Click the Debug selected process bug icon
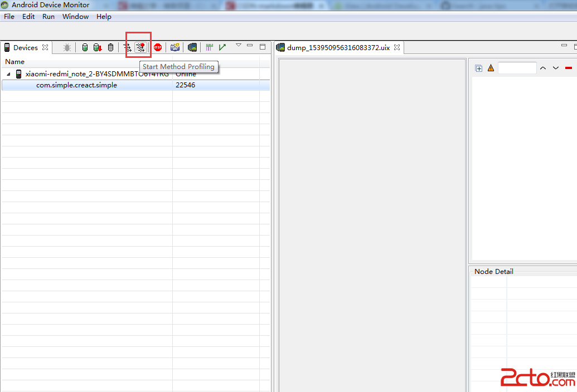This screenshot has height=392, width=577. pyautogui.click(x=67, y=47)
